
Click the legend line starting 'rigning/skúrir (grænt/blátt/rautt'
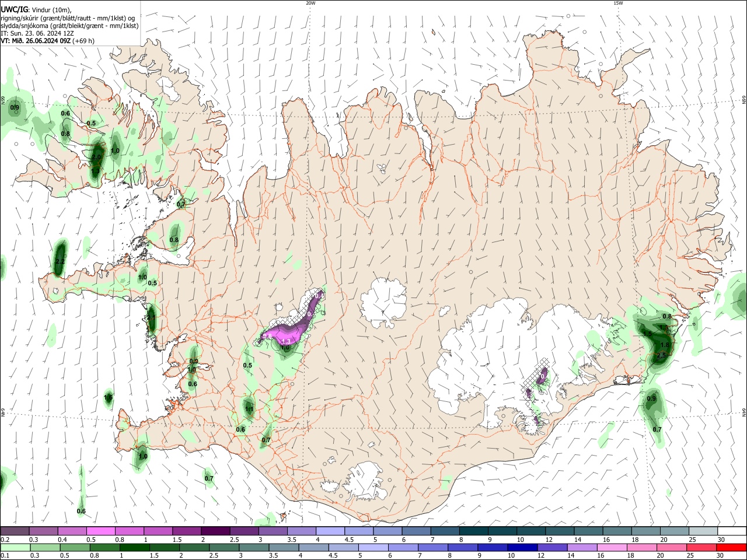[x=67, y=18]
